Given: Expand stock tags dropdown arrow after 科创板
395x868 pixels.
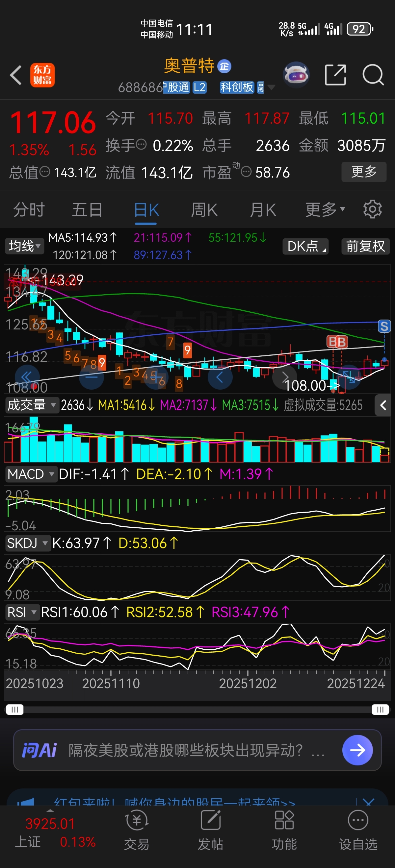Looking at the screenshot, I should [x=271, y=87].
